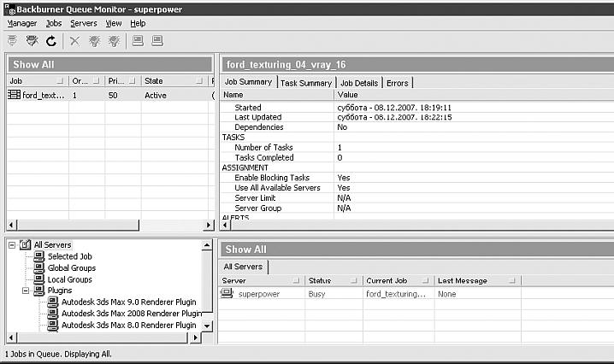Click the Remove server toolbar icon
Screen dimensions: 614x364
click(157, 40)
